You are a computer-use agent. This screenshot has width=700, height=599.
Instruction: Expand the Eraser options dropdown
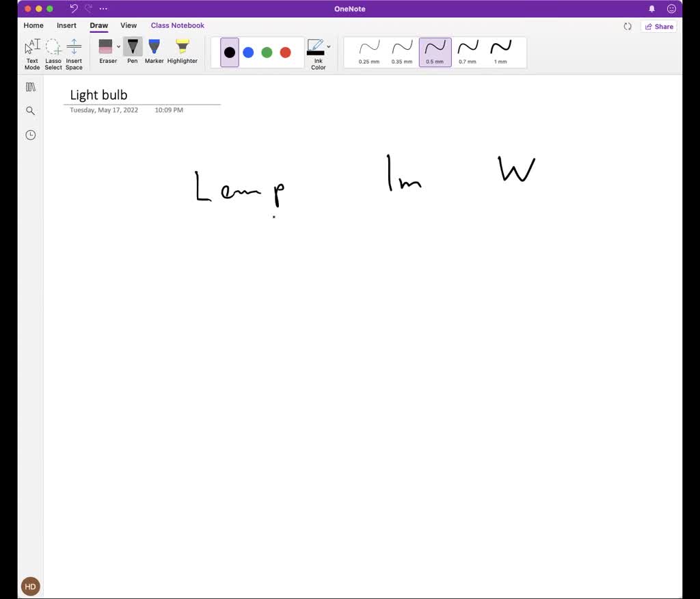tap(118, 46)
